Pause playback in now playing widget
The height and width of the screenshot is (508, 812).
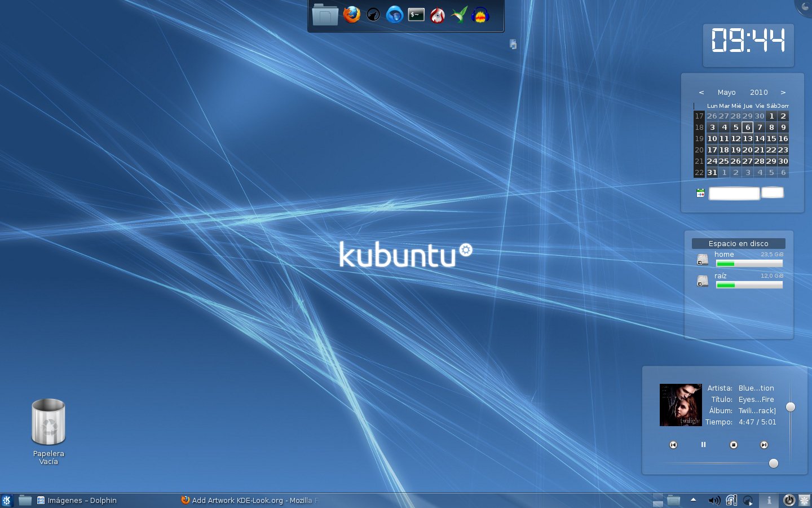[x=703, y=445]
